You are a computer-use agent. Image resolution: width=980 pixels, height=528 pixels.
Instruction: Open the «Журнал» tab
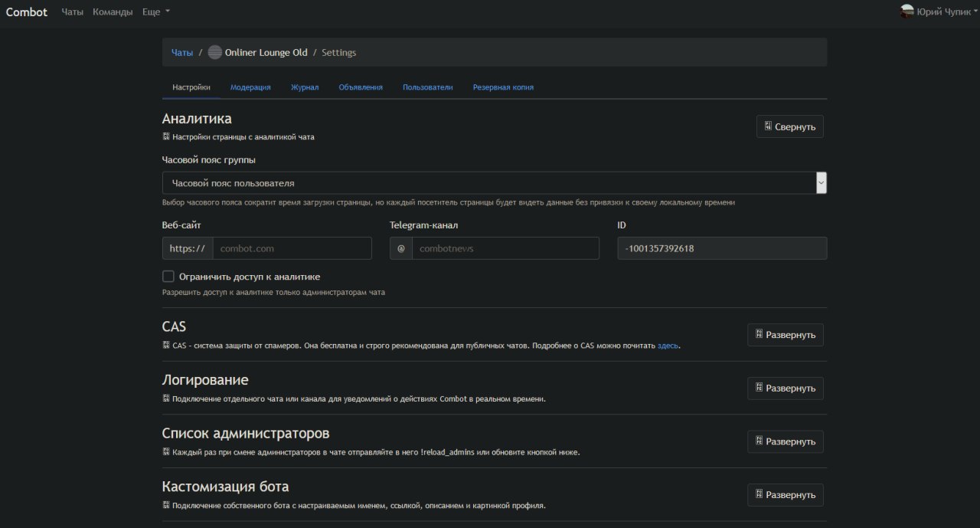click(x=305, y=87)
